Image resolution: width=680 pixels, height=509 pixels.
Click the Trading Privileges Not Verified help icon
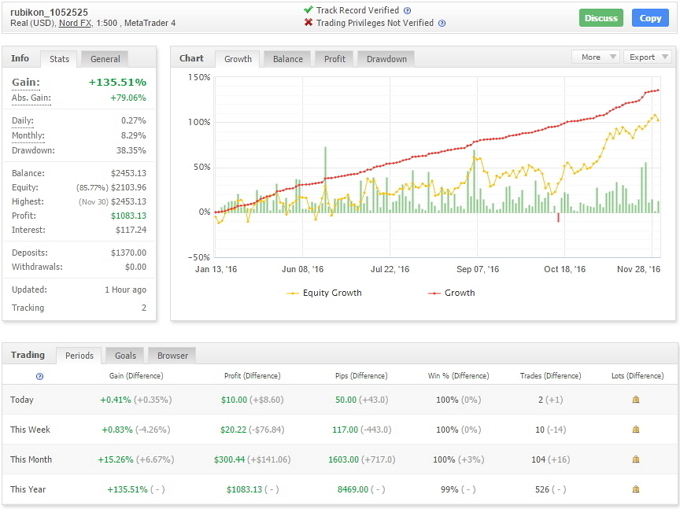pyautogui.click(x=441, y=23)
